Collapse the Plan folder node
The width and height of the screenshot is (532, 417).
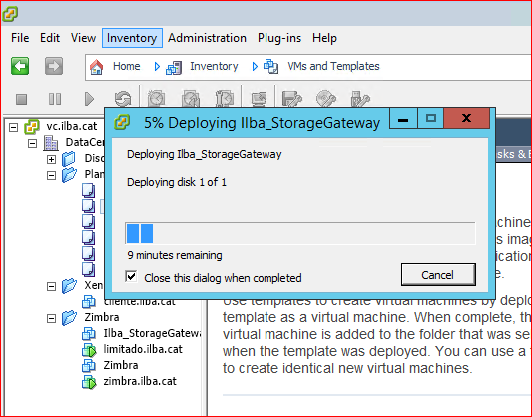(51, 175)
